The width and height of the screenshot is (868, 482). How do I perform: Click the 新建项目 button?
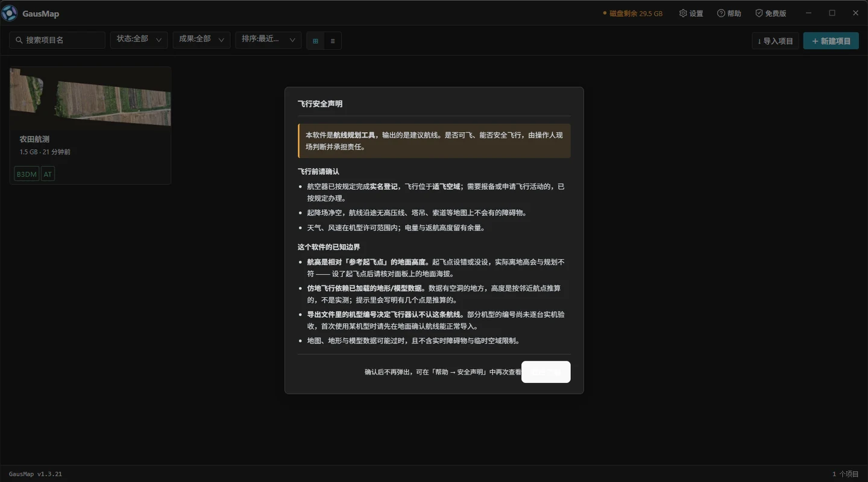(831, 40)
